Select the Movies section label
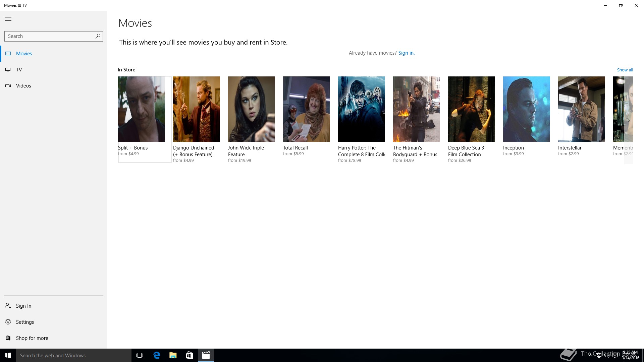 (24, 54)
